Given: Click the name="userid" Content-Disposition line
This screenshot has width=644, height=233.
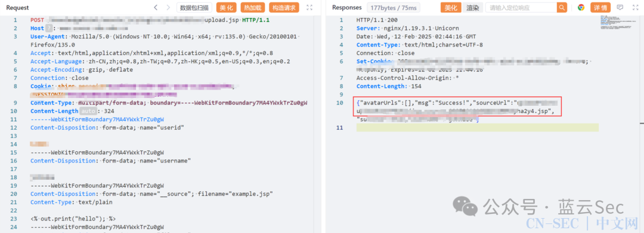Looking at the screenshot, I should coord(107,128).
